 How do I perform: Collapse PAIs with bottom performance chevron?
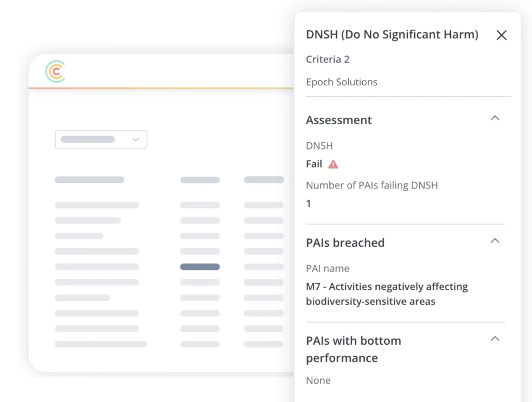click(x=495, y=339)
